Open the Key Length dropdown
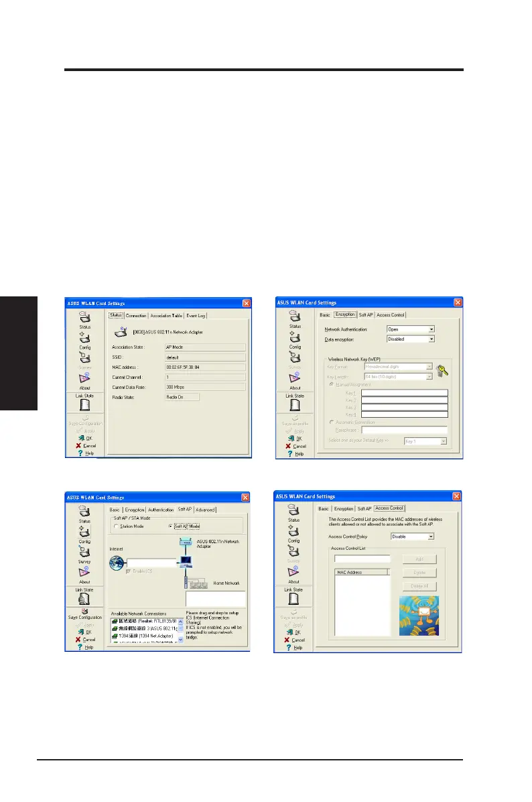Screen dimensions: 532x802 [x=398, y=376]
